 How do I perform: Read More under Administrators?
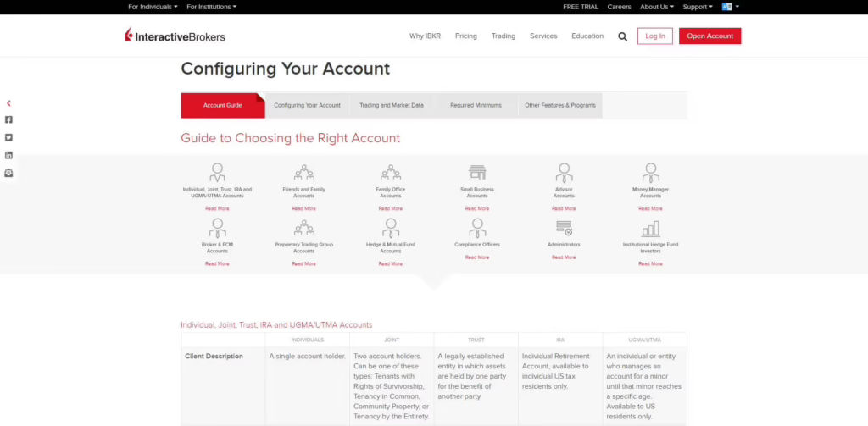pyautogui.click(x=564, y=257)
